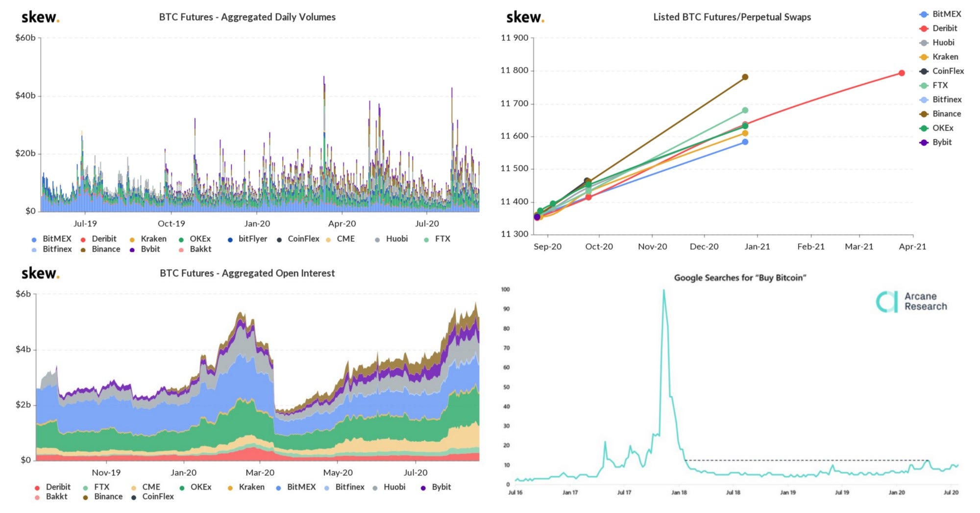Toggle FTX in the Open Interest legend

click(x=96, y=487)
